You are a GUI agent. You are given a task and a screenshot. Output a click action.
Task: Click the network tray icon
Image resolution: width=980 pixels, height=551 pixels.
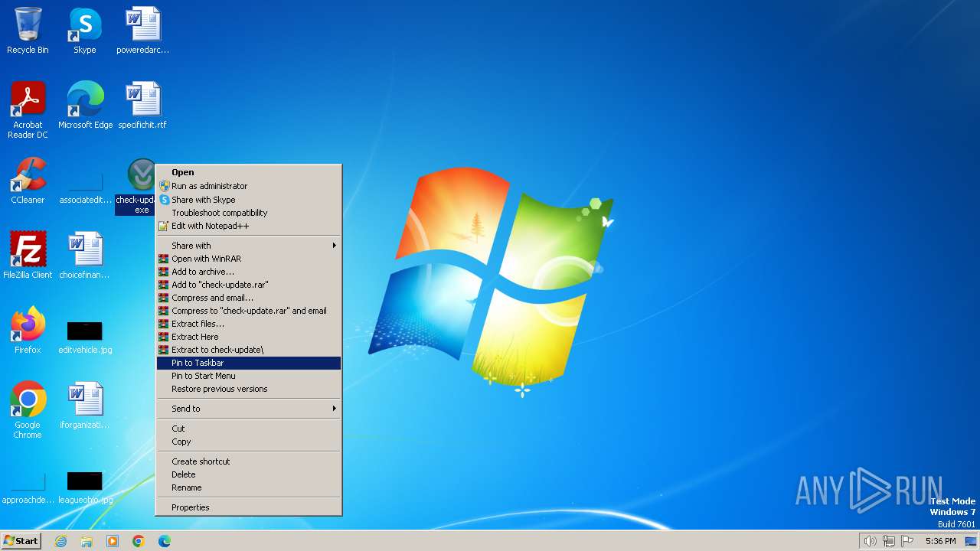(x=889, y=541)
